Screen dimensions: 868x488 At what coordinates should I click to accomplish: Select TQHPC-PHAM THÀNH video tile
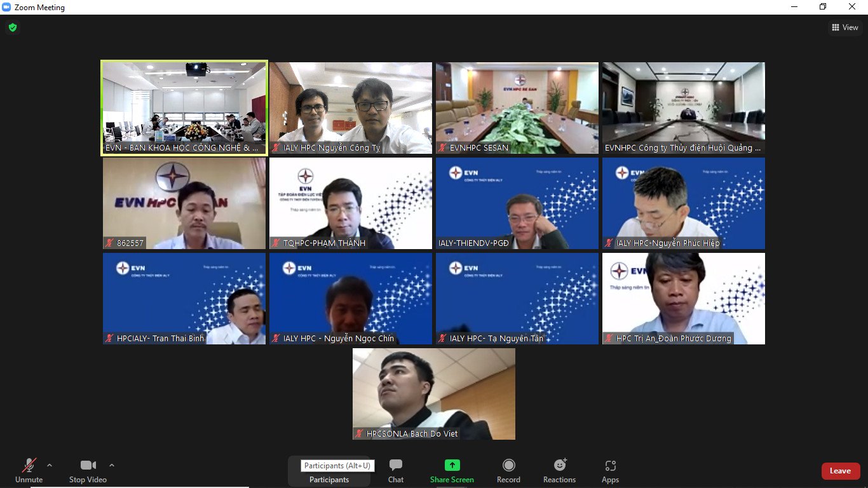pos(351,203)
